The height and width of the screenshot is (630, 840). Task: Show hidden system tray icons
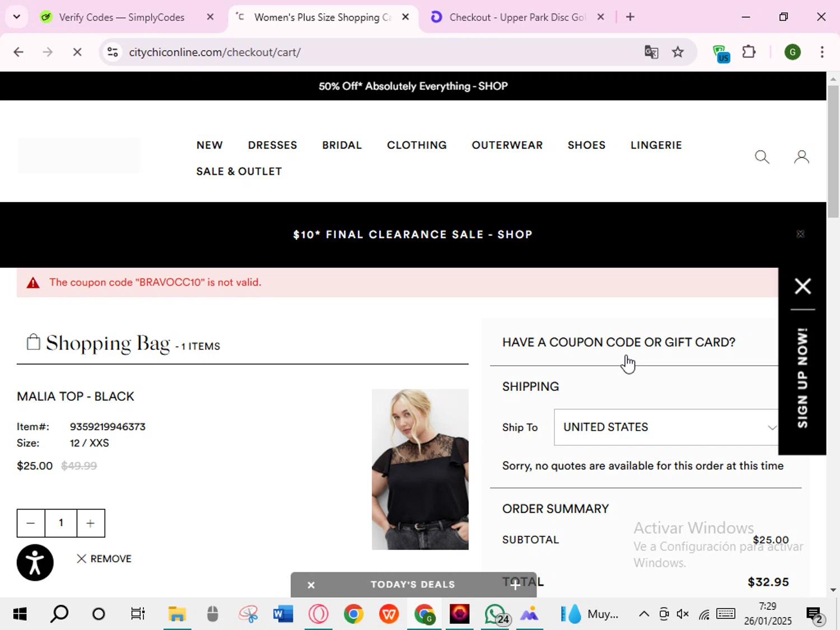point(644,614)
